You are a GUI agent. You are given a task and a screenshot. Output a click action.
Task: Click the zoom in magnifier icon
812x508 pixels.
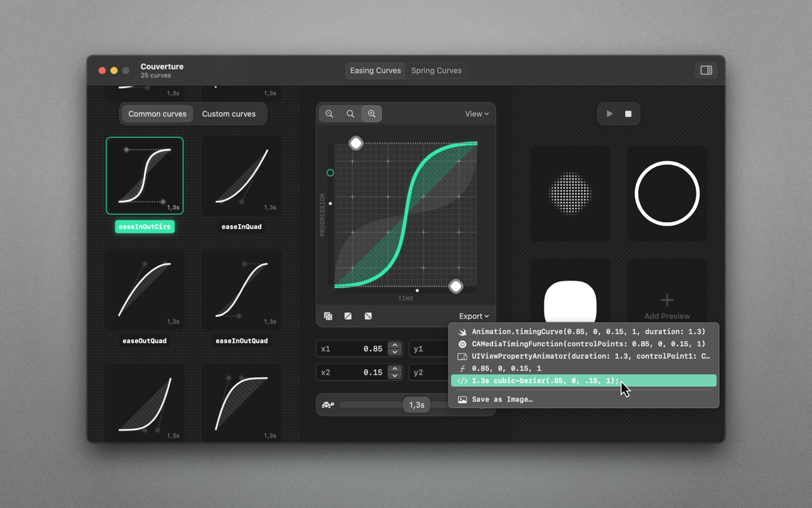372,114
